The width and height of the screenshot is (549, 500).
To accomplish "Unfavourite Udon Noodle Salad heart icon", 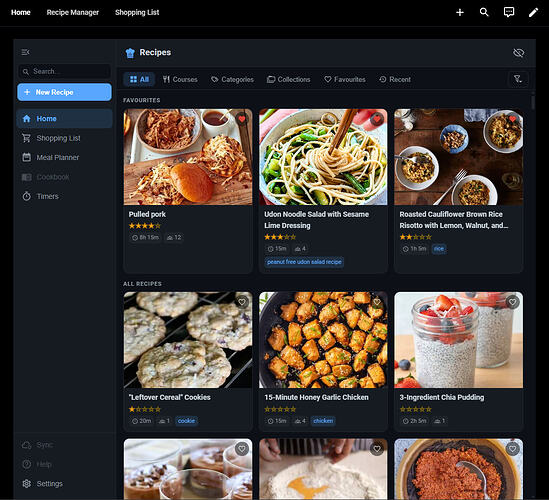I will coord(377,119).
